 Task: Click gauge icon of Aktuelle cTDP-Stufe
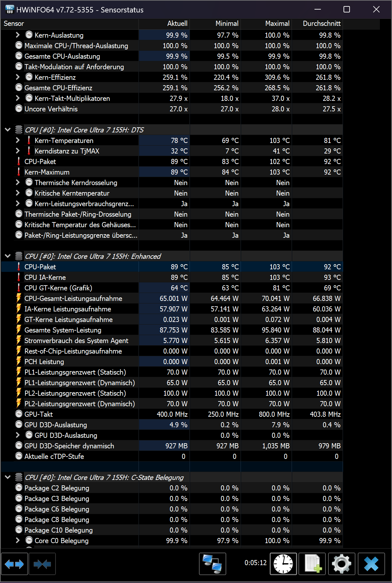(x=19, y=456)
